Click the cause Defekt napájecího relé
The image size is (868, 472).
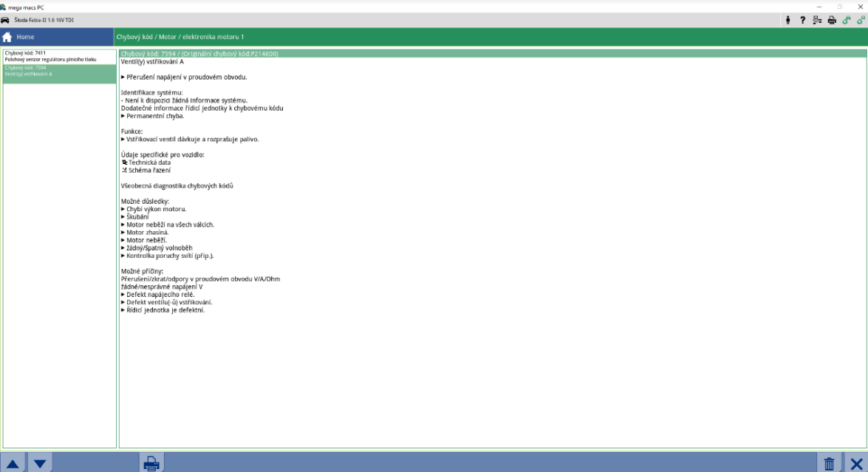160,295
